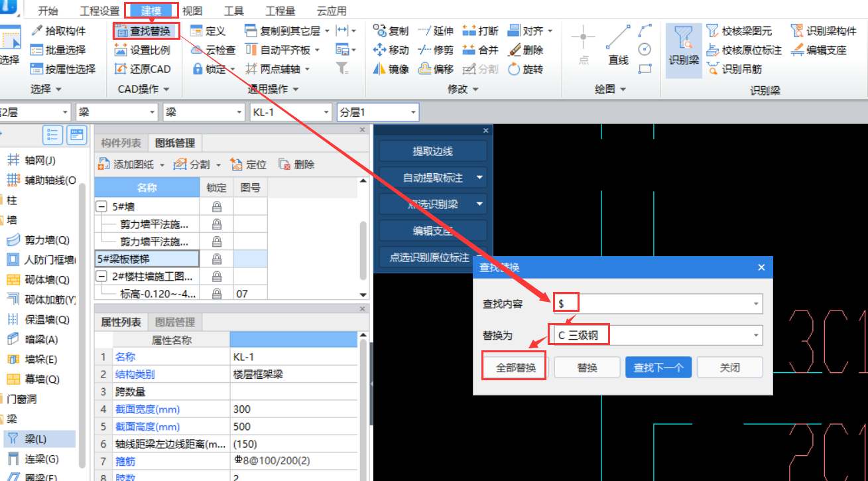Viewport: 868px width, 481px height.
Task: Switch to the 图层管理 tab
Action: [175, 322]
